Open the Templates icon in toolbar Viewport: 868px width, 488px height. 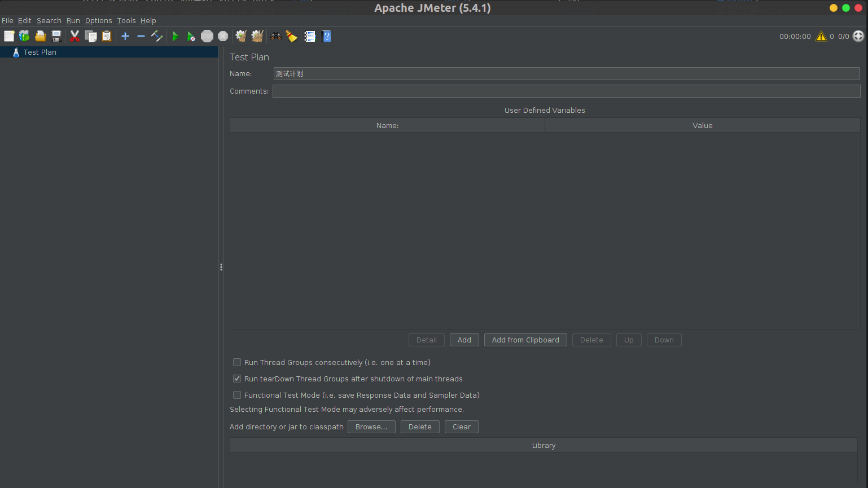(x=24, y=36)
